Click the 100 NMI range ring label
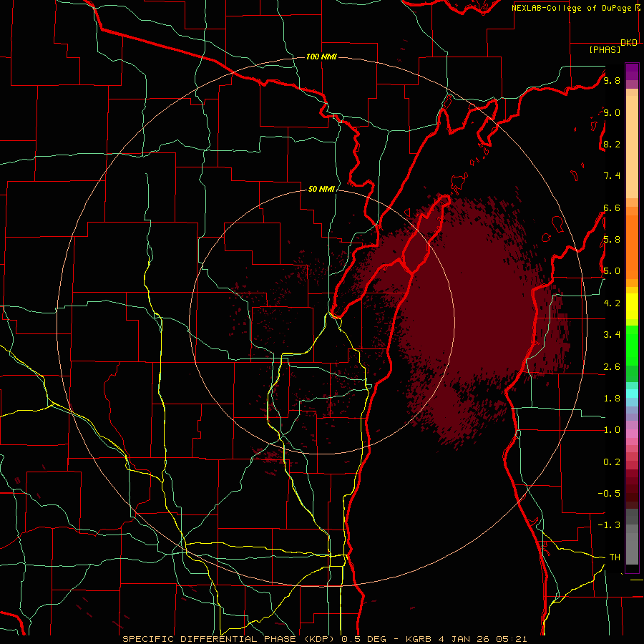The width and height of the screenshot is (644, 644). 321,57
